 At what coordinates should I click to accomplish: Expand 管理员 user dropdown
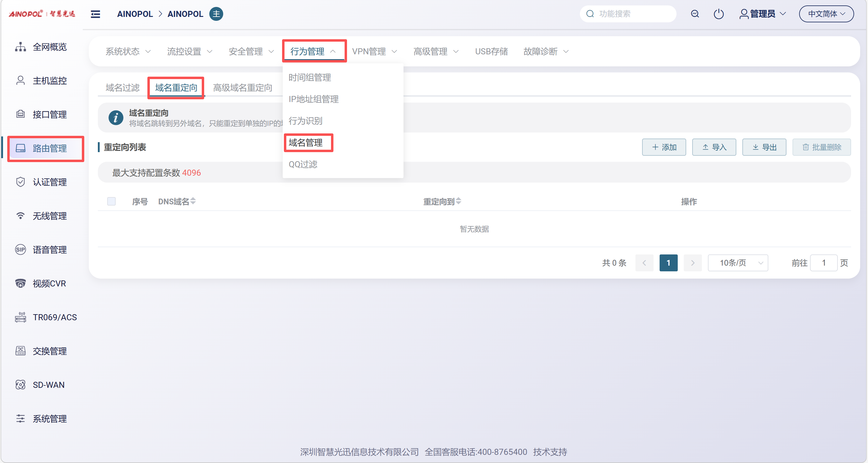tap(763, 14)
